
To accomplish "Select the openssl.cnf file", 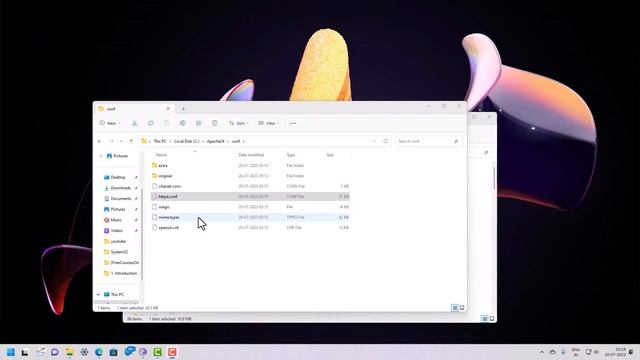I will point(250,227).
